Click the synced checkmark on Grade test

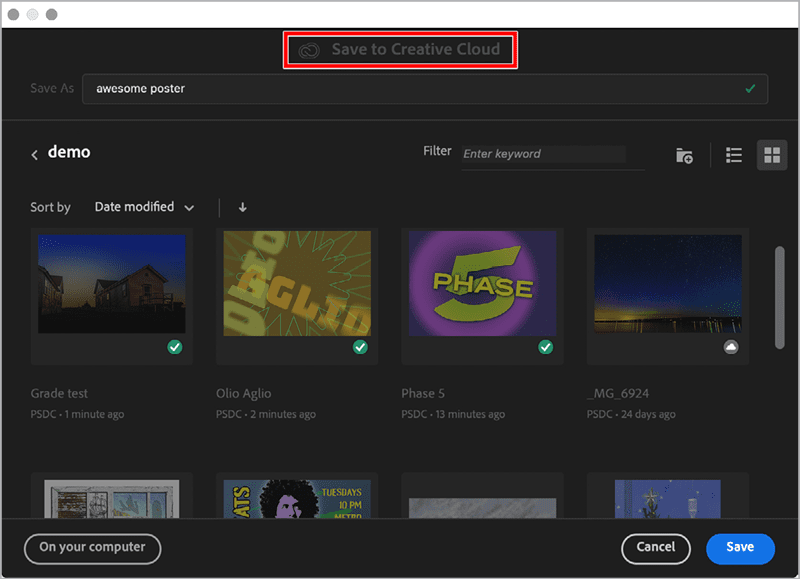point(175,347)
